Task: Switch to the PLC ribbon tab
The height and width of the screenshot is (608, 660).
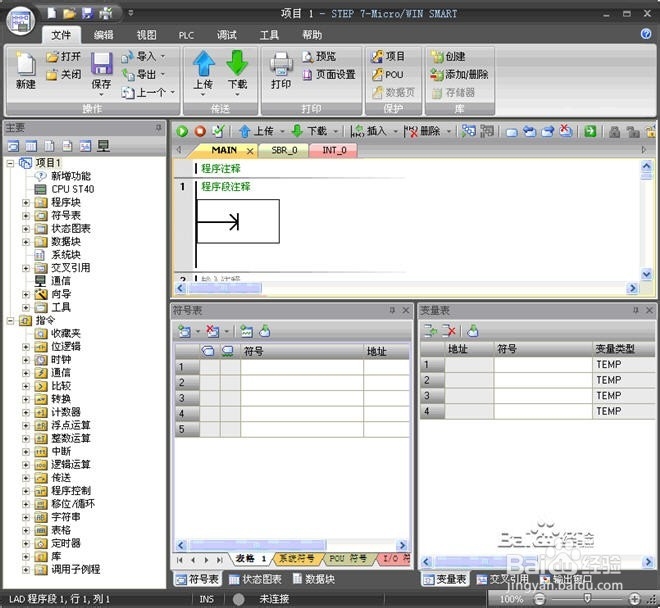Action: (x=186, y=35)
